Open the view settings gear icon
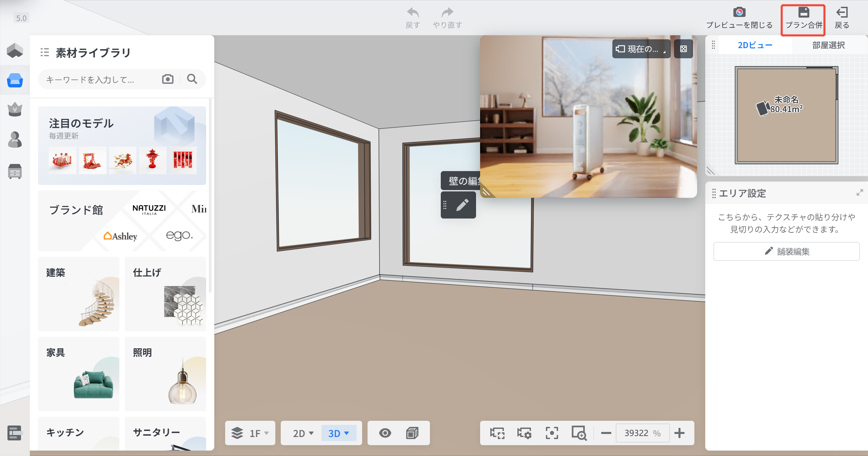Viewport: 868px width, 456px height. (524, 433)
